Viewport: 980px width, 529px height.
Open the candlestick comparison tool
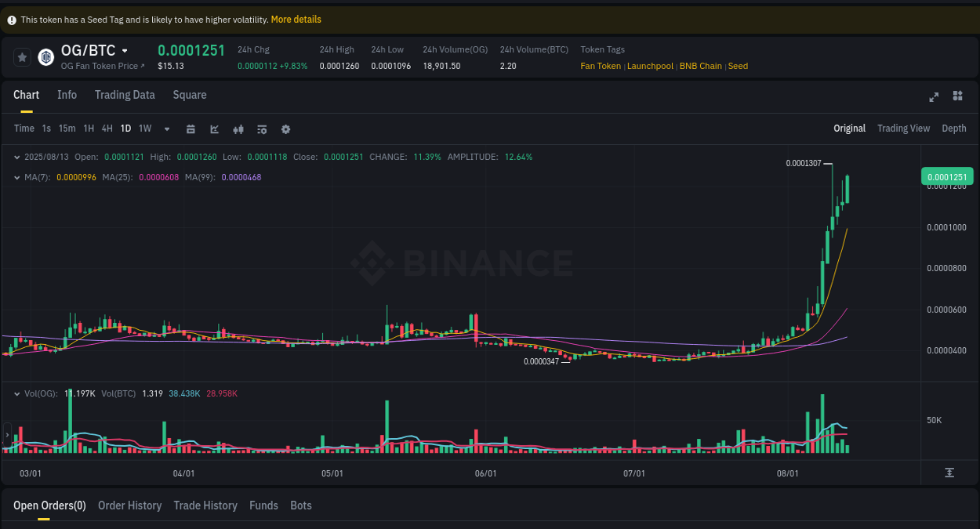pos(238,129)
